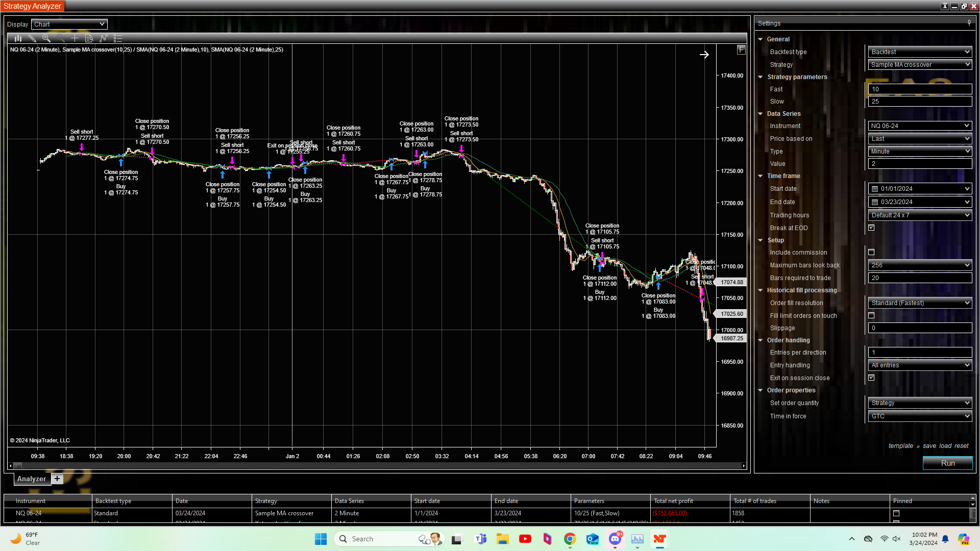Pin the Settings panel with pushpin
This screenshot has height=551, width=980.
coord(969,23)
